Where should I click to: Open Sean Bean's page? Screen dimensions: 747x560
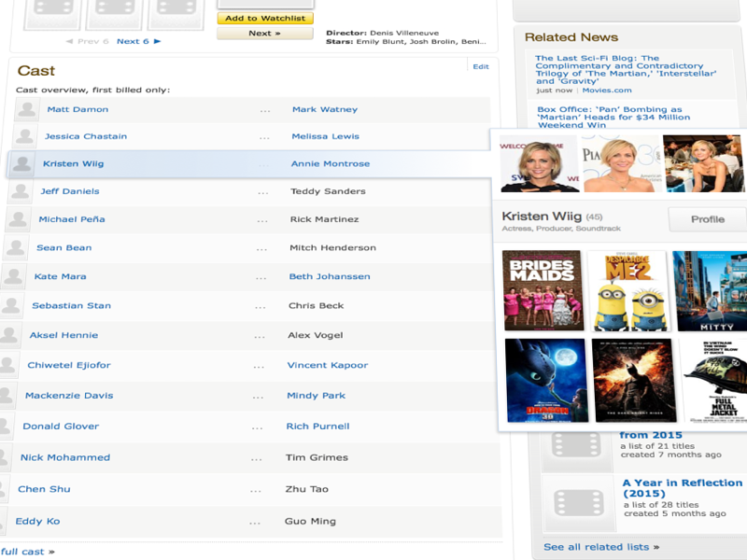click(64, 247)
